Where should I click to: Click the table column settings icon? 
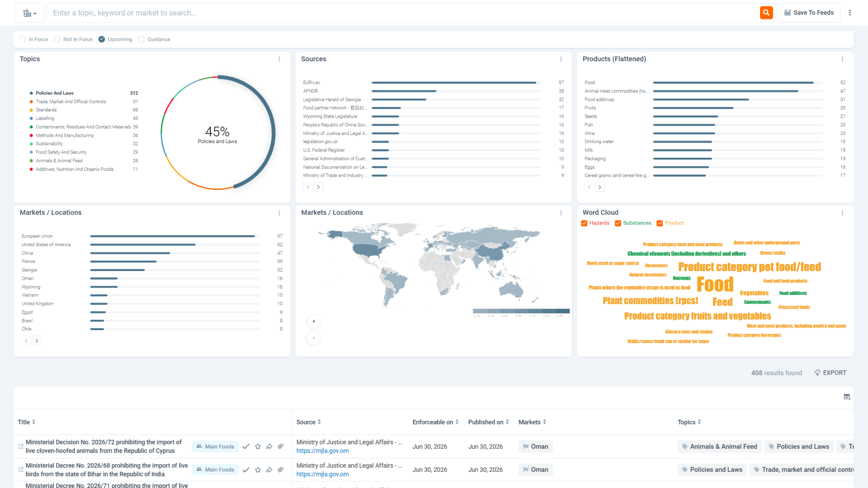(846, 397)
